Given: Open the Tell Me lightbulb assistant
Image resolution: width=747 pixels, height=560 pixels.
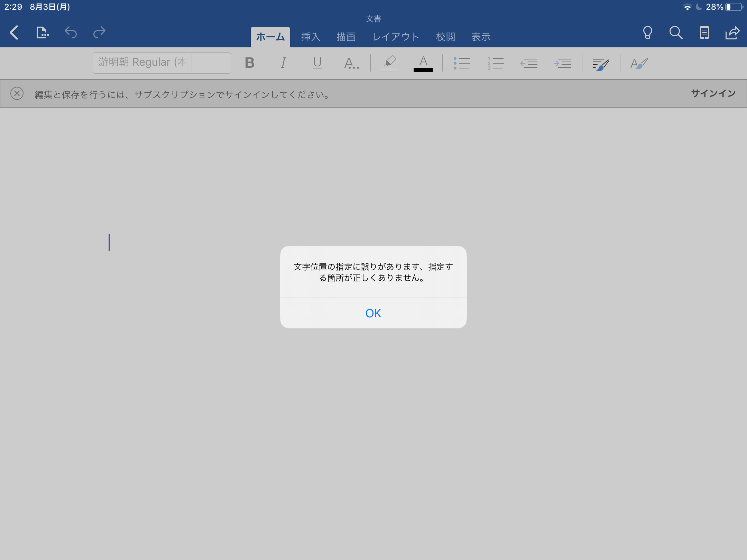Looking at the screenshot, I should coord(648,32).
